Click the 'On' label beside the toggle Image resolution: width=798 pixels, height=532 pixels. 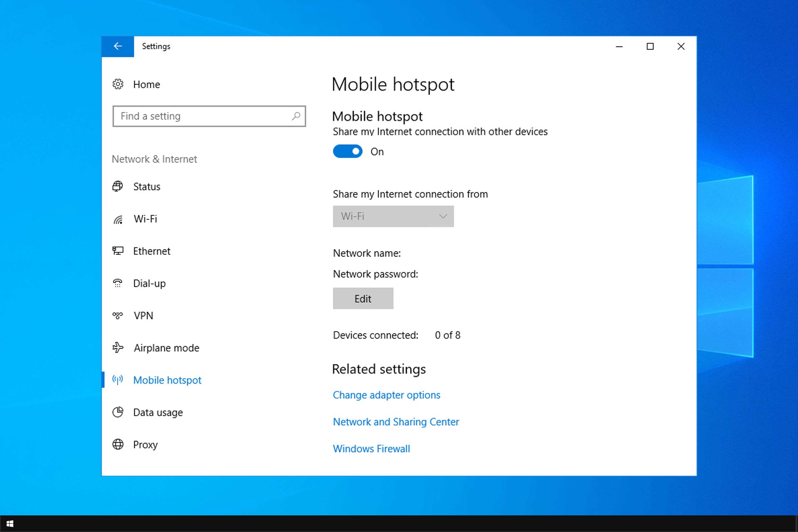click(x=377, y=152)
